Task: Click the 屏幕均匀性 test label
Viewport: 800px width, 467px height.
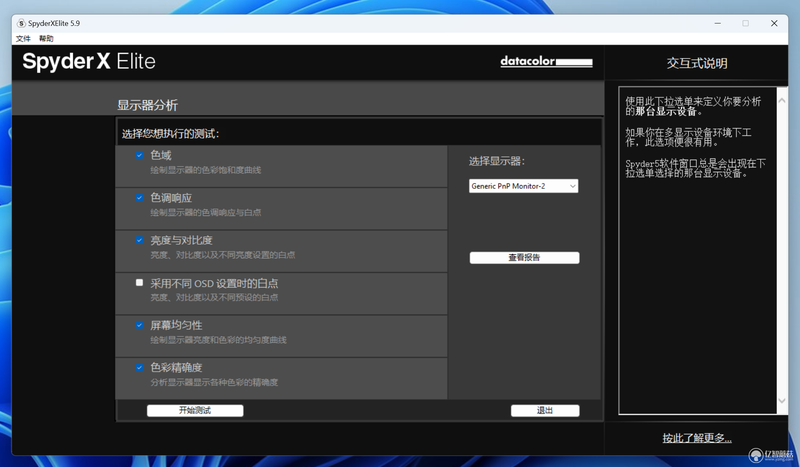Action: [176, 325]
